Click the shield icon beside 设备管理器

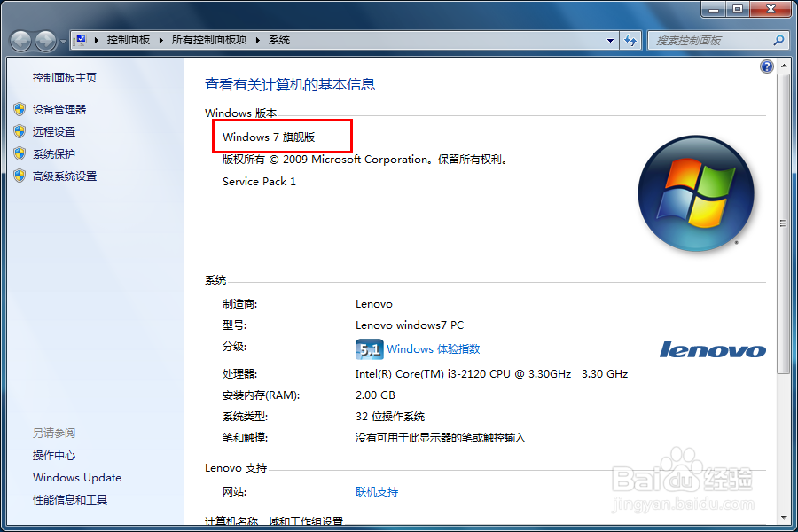(20, 109)
